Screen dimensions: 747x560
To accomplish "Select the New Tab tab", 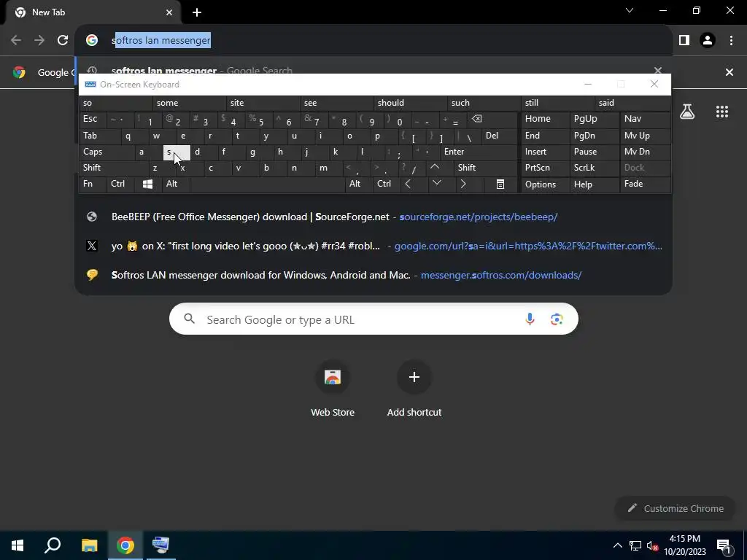I will [93, 12].
